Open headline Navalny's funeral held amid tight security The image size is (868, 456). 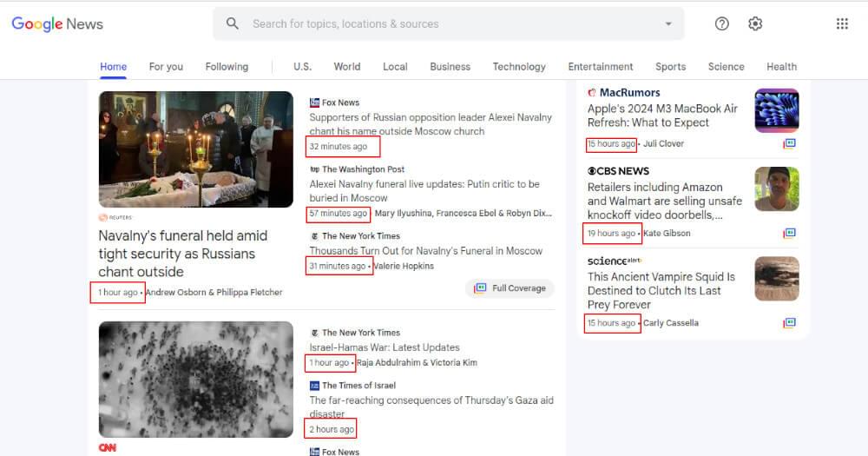click(182, 254)
